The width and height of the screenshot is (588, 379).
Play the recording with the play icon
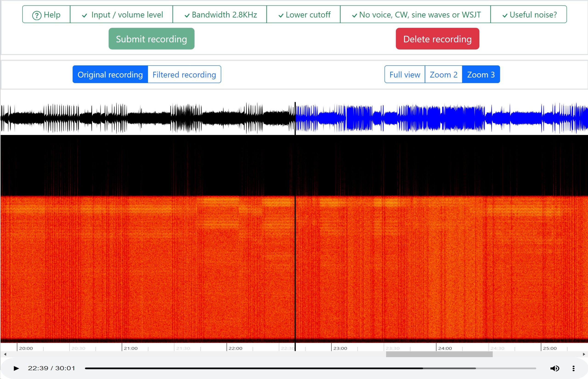tap(16, 368)
